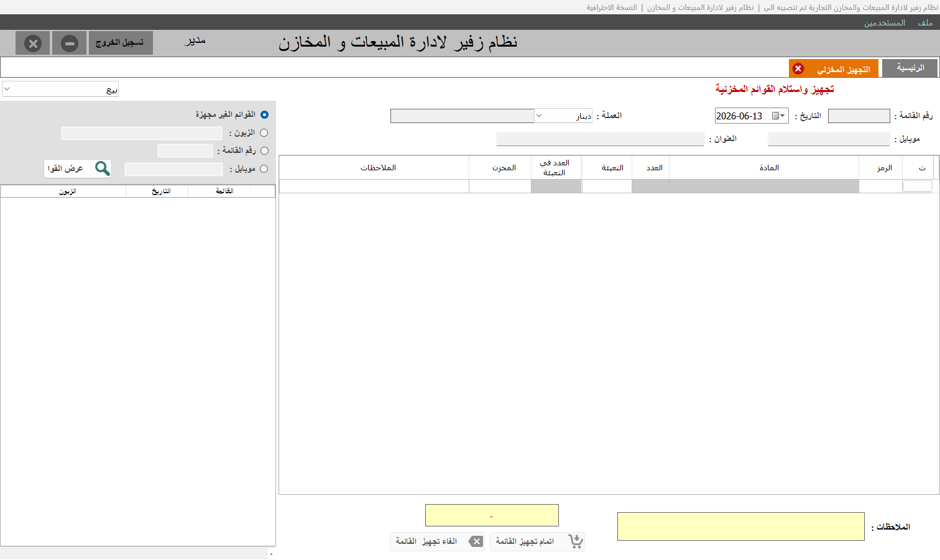This screenshot has height=560, width=940.
Task: Click the cancel preparation X icon
Action: [476, 541]
